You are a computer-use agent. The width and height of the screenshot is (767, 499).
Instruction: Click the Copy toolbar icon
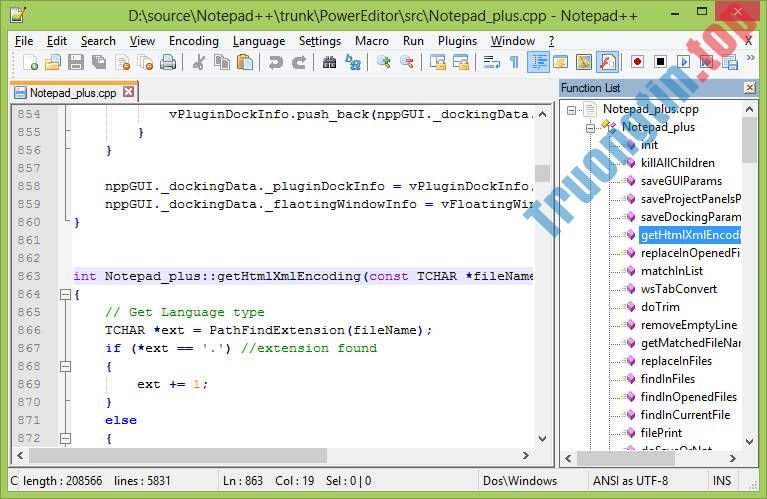click(x=222, y=63)
